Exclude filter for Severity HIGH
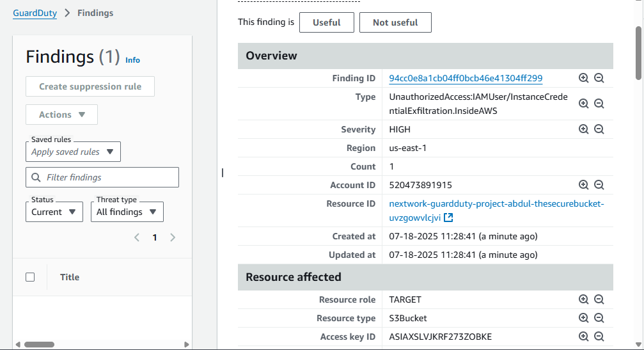Screen dimensions: 644x350 [x=599, y=129]
